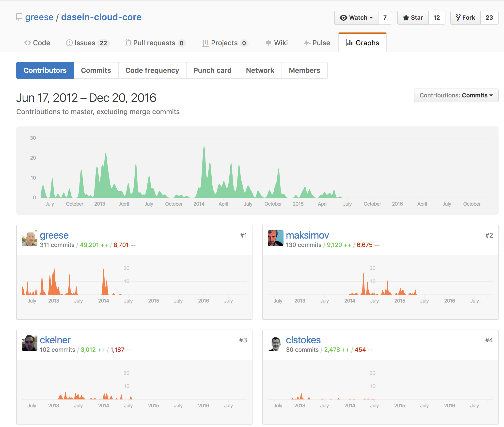Open the Contributions: Commits dropdown
This screenshot has height=427, width=504.
point(456,95)
